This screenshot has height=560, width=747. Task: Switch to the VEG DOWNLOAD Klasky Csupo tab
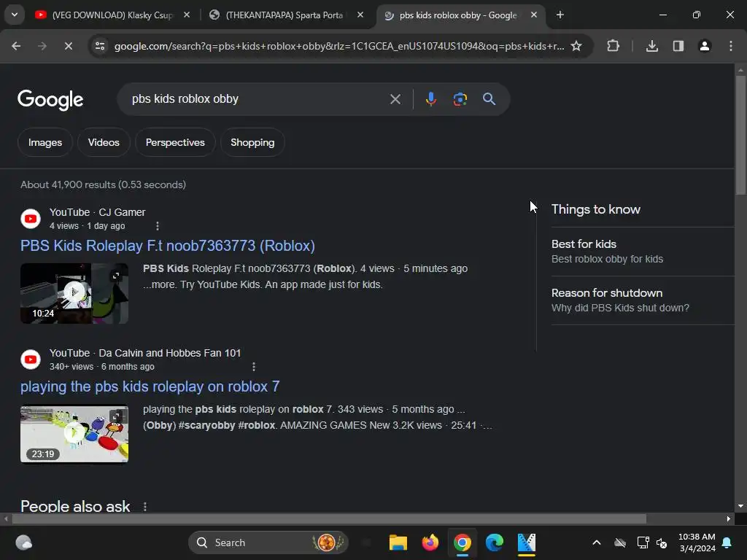pyautogui.click(x=113, y=15)
